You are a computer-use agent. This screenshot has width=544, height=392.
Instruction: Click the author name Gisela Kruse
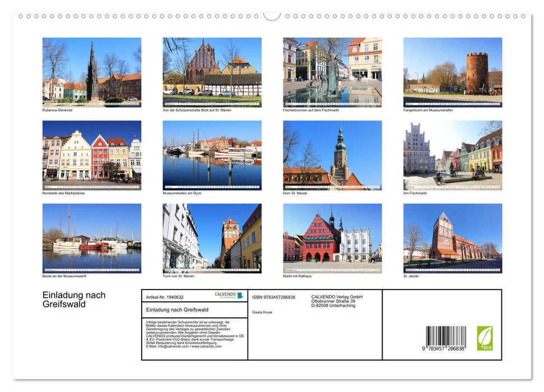(x=262, y=312)
